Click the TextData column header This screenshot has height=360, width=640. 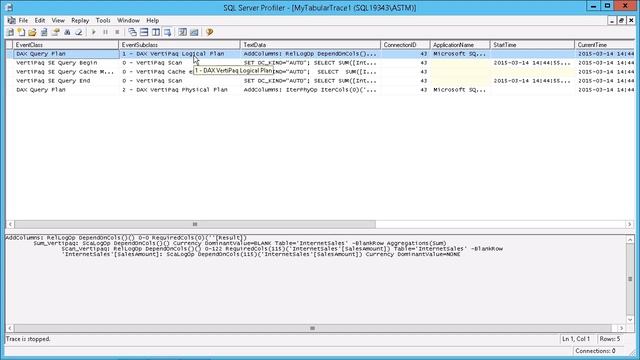pos(310,45)
